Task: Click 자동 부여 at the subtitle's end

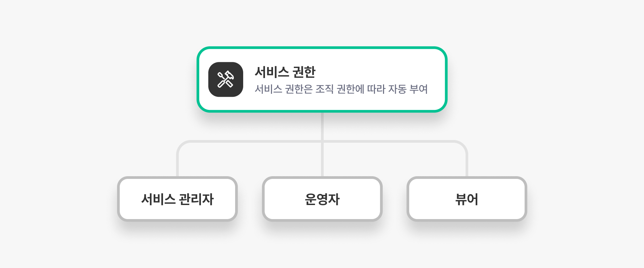Action: pyautogui.click(x=408, y=89)
